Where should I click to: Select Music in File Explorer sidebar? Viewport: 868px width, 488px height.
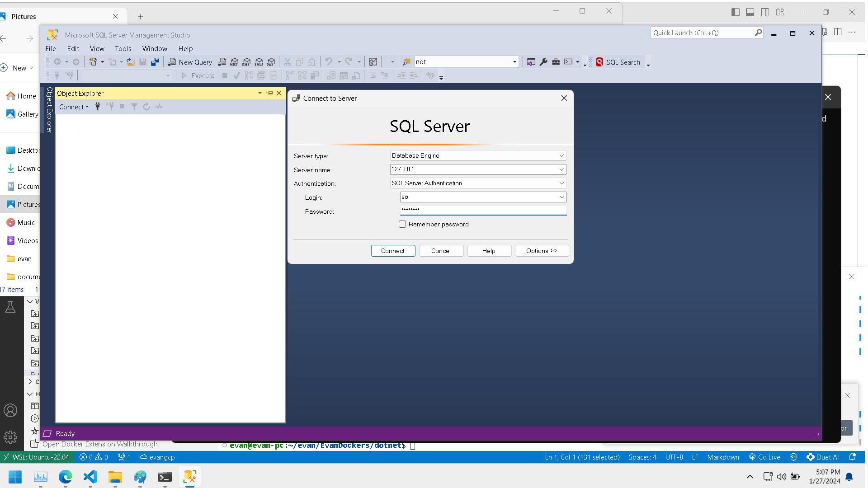click(20, 223)
